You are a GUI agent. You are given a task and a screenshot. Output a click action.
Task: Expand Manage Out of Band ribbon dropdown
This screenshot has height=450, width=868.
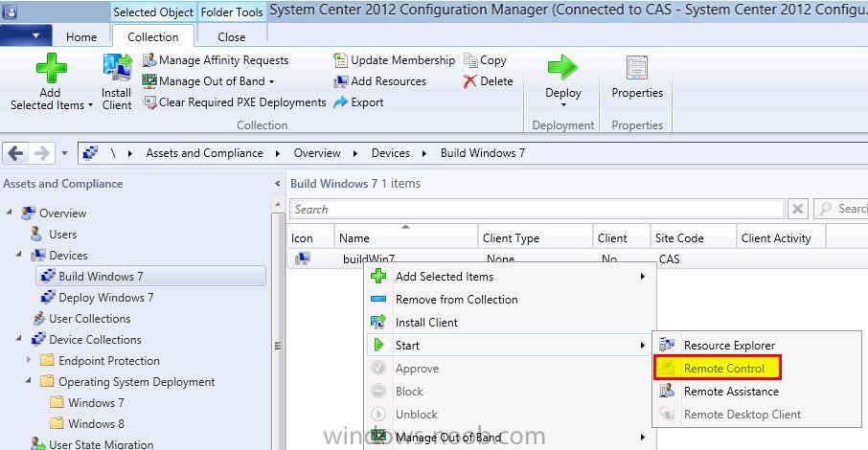click(x=272, y=81)
